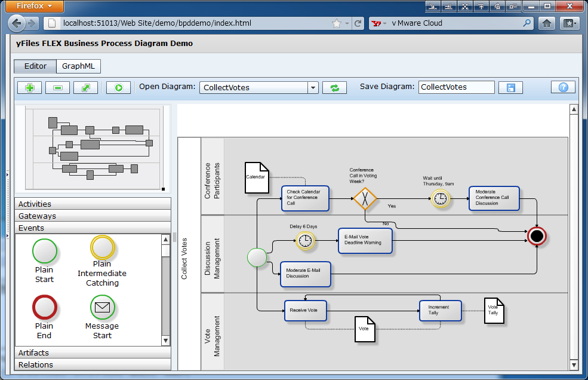
Task: Collapse the Events palette section
Action: coord(93,228)
